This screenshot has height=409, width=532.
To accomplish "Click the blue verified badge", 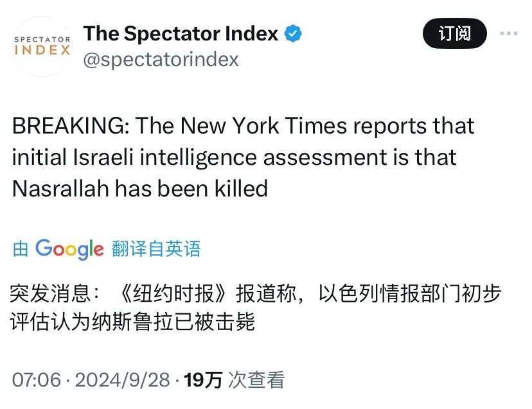I will point(294,33).
